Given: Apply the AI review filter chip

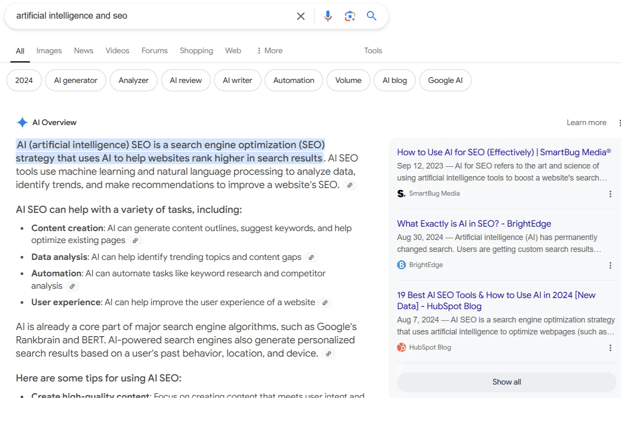Looking at the screenshot, I should coord(186,80).
